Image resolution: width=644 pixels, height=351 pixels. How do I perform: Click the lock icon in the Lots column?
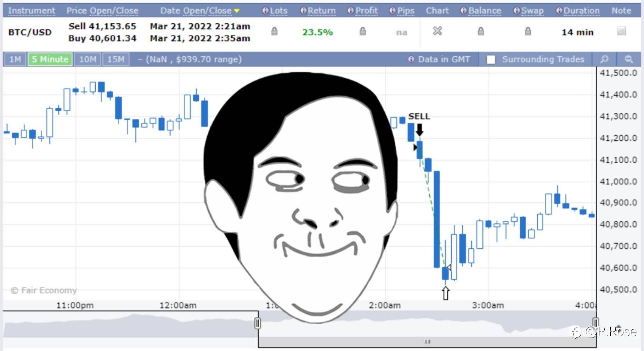coord(275,32)
